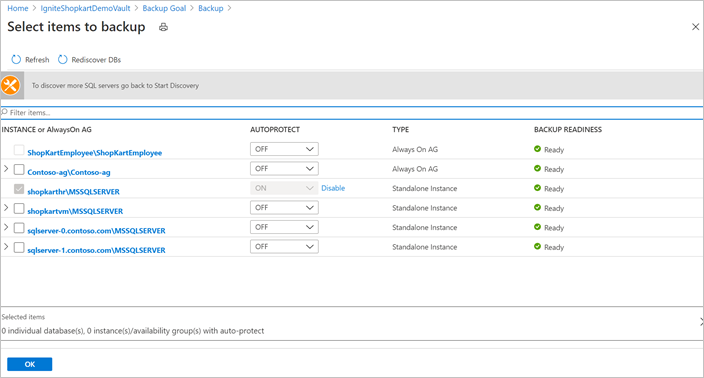Screen dimensions: 704x378
Task: Tick checkbox for sqlserver-0.contoso.com\MSSQLSERVER
Action: (x=19, y=228)
